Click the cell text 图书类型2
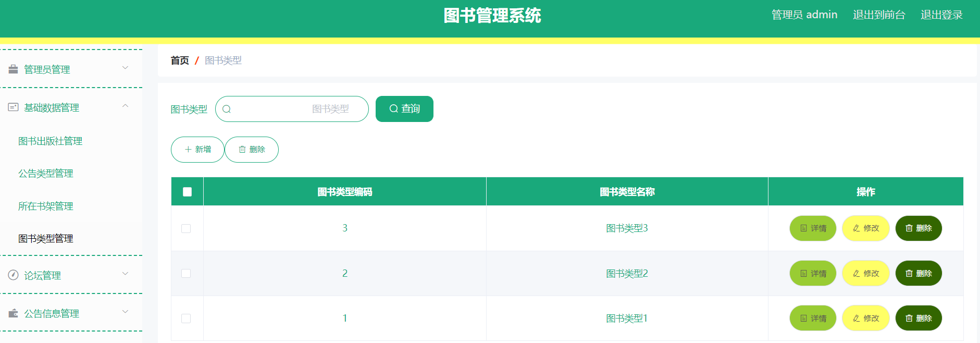Image resolution: width=980 pixels, height=343 pixels. (x=627, y=273)
